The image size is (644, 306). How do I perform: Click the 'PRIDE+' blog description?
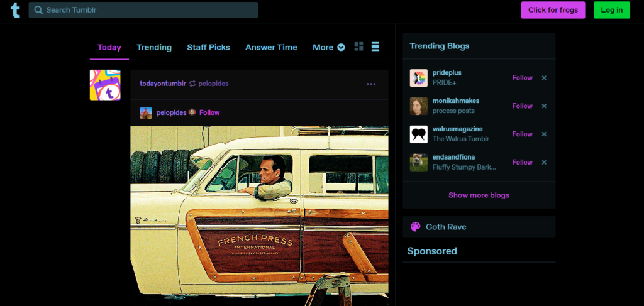point(445,83)
